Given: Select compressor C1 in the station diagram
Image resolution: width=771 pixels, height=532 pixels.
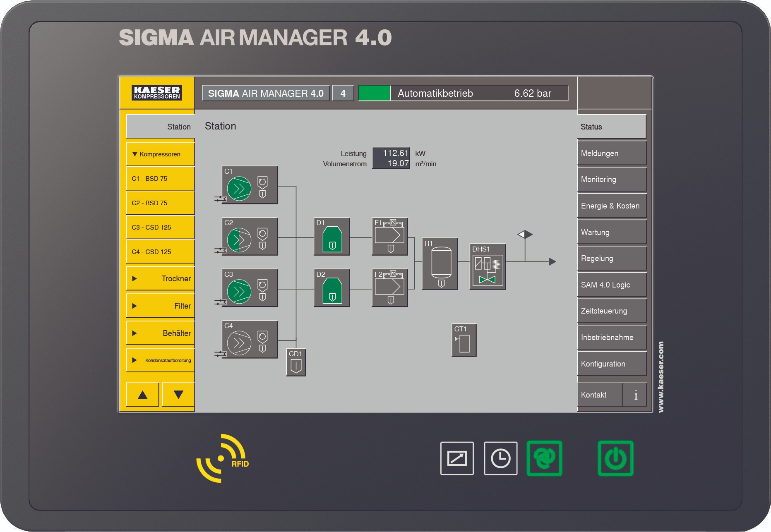Looking at the screenshot, I should point(248,186).
